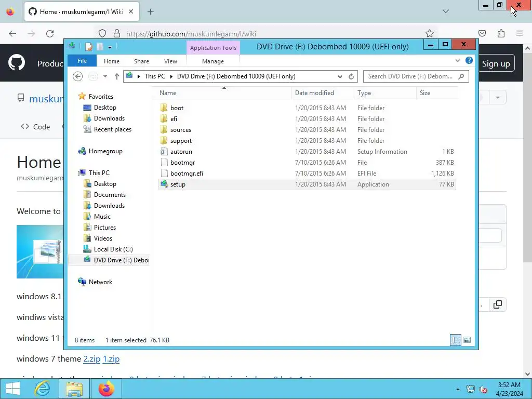This screenshot has height=399, width=532.
Task: Sort by Size column header
Action: (x=437, y=93)
